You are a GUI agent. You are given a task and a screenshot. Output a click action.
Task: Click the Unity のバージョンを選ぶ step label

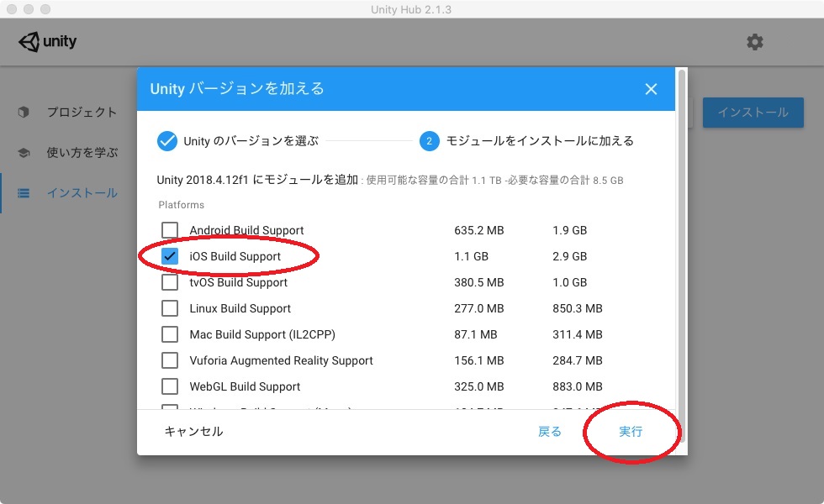(251, 141)
